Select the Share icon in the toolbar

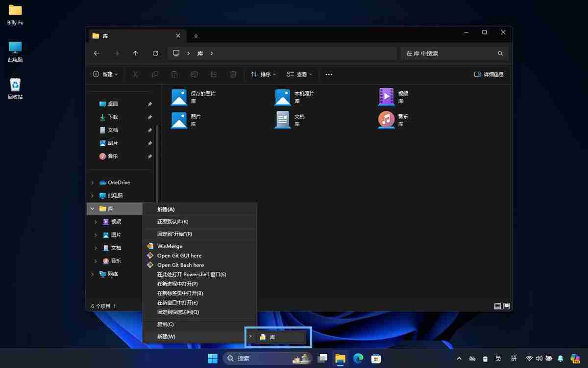[x=214, y=74]
